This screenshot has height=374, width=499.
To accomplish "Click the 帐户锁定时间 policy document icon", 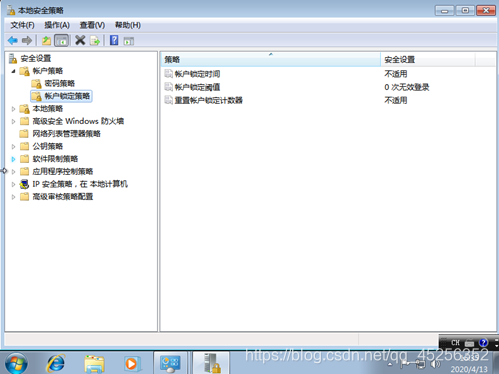I will pos(169,74).
